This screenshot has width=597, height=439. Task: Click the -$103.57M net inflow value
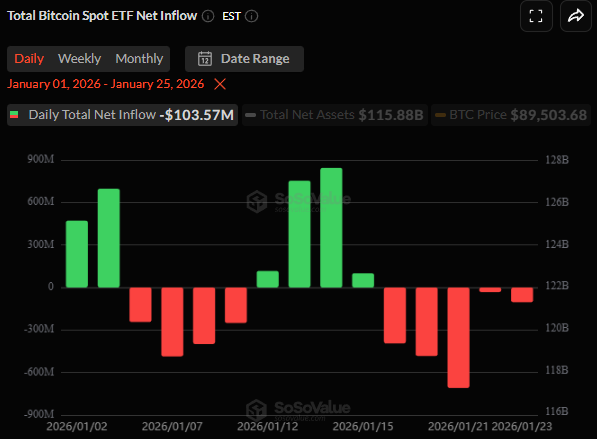pyautogui.click(x=196, y=115)
